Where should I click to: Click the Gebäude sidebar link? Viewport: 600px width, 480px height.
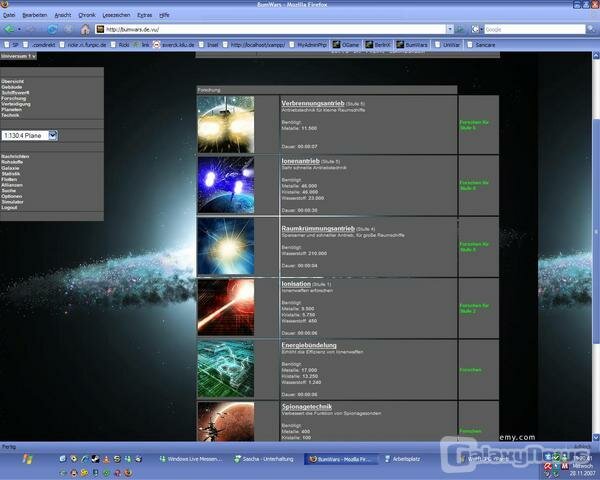[x=11, y=87]
